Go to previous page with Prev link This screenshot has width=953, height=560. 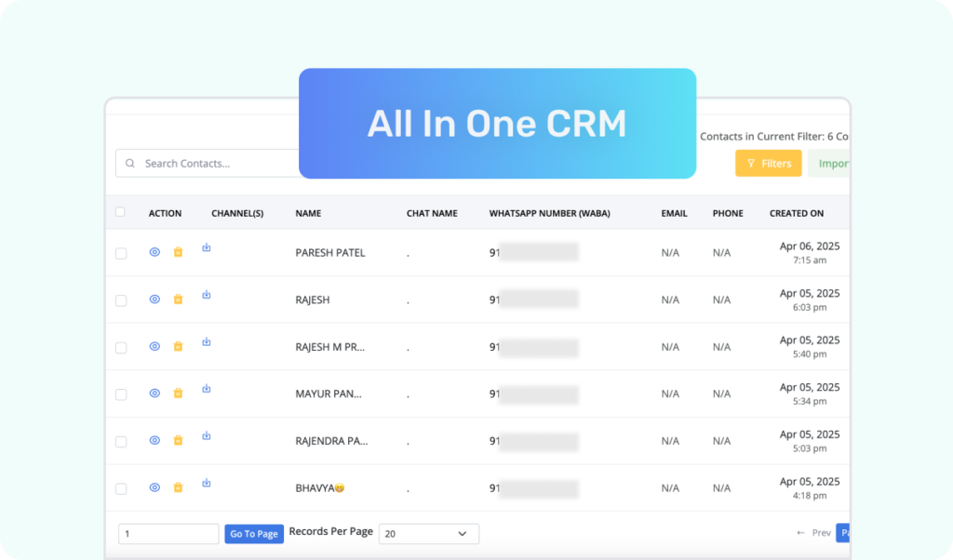point(814,533)
